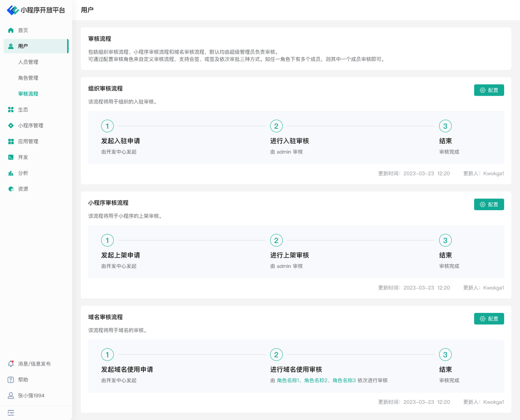Open the 角色名称3 link

coord(344,381)
